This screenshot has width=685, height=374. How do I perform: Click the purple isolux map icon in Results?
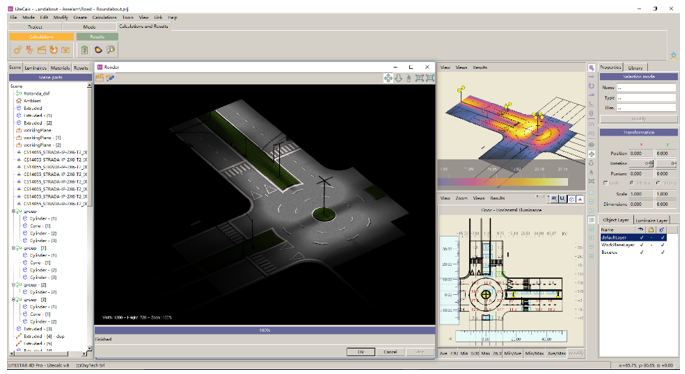[x=98, y=50]
